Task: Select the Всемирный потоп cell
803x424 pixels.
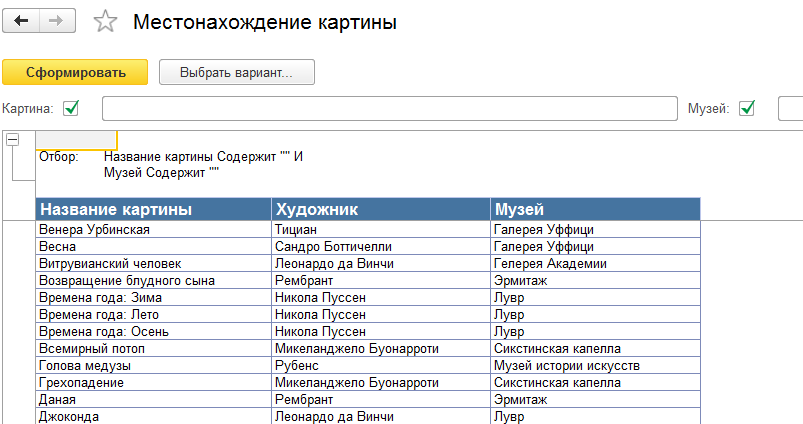Action: coord(154,348)
